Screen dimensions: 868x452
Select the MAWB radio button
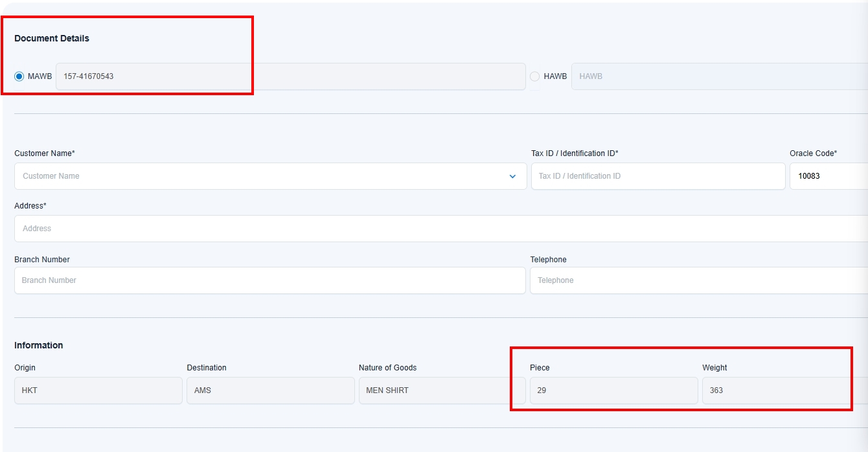tap(19, 76)
